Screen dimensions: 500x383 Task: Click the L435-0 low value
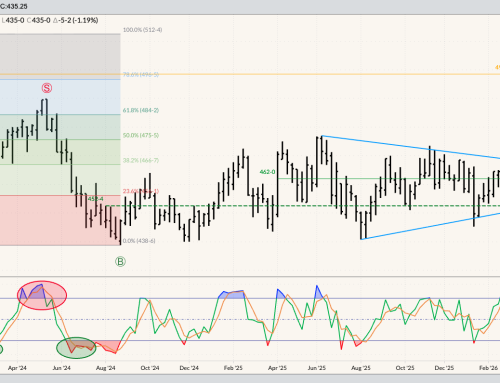(x=13, y=20)
